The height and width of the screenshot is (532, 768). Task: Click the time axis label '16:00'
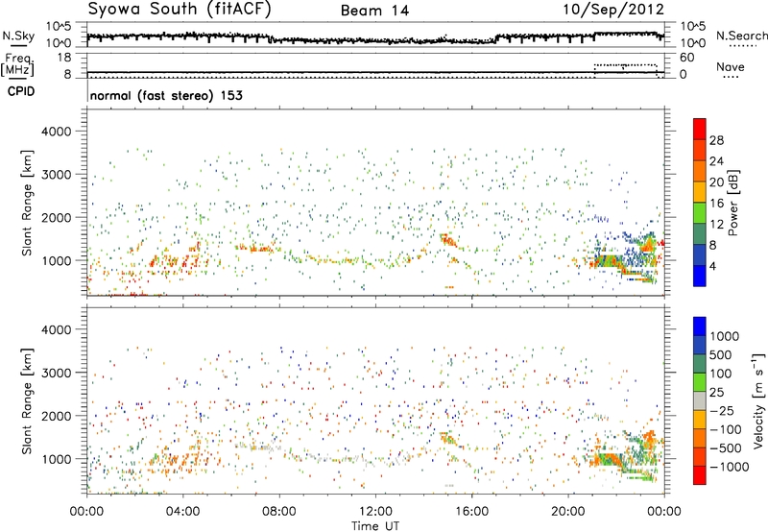[x=471, y=512]
